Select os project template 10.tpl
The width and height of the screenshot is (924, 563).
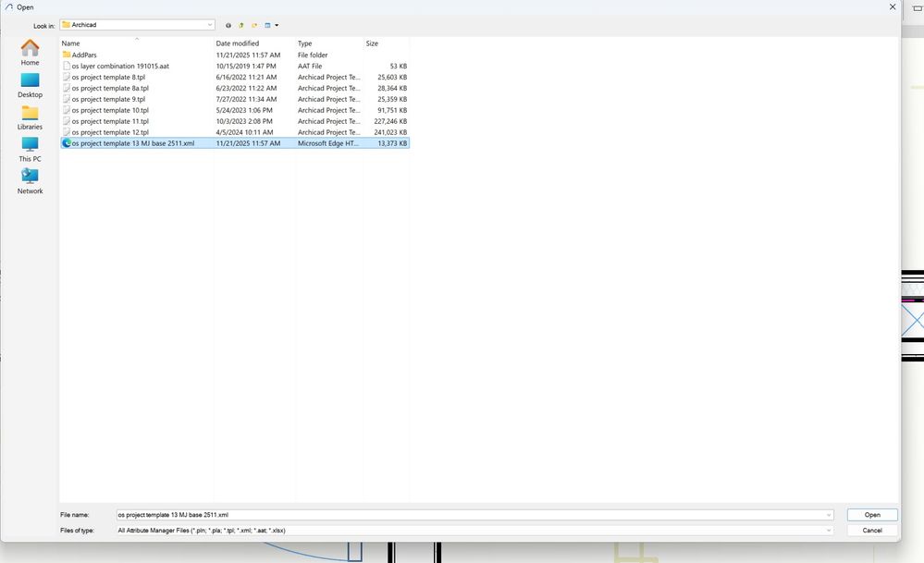click(110, 110)
